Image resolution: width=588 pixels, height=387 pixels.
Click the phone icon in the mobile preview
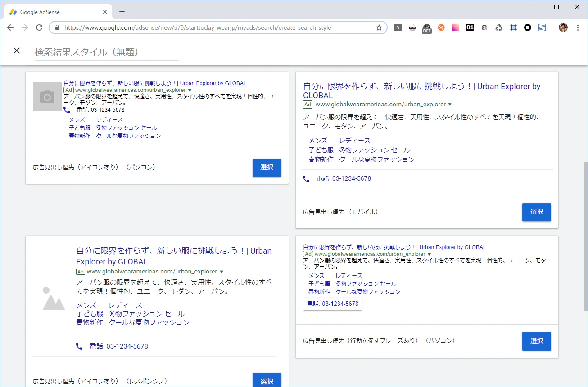click(306, 178)
